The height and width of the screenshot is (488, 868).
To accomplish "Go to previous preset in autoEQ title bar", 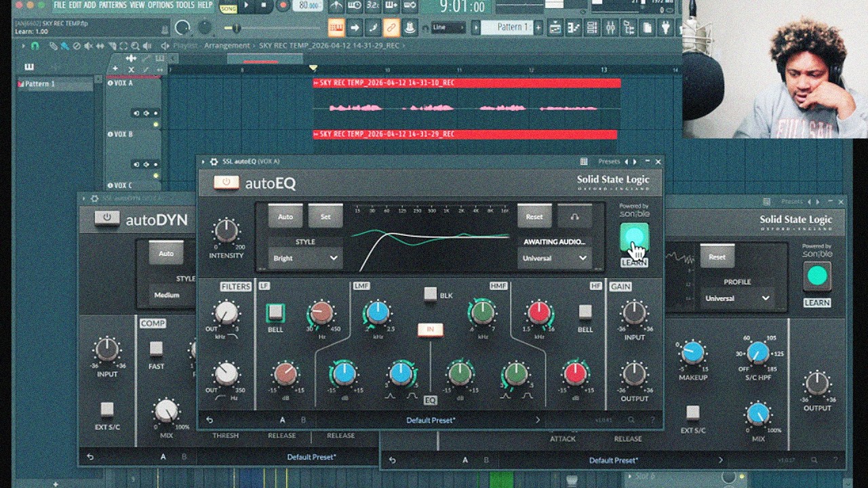I will pyautogui.click(x=626, y=161).
